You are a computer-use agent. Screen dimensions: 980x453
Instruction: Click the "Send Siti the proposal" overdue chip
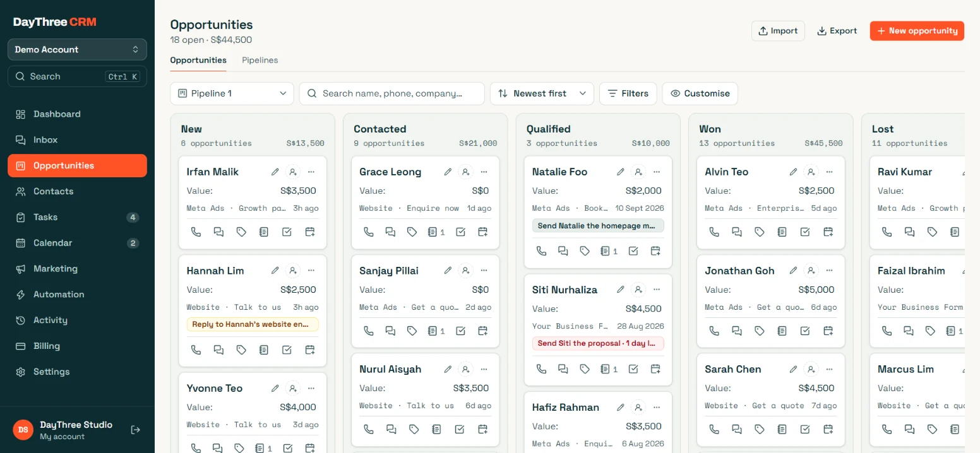598,343
